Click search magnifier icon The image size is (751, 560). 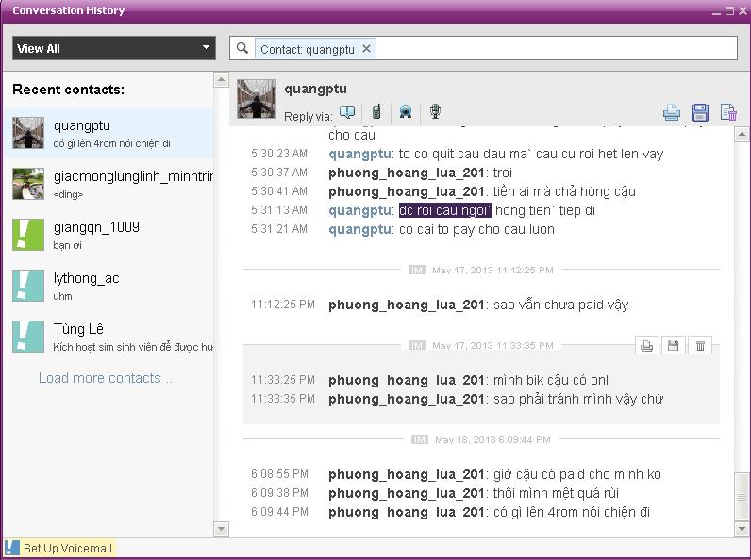click(x=242, y=48)
